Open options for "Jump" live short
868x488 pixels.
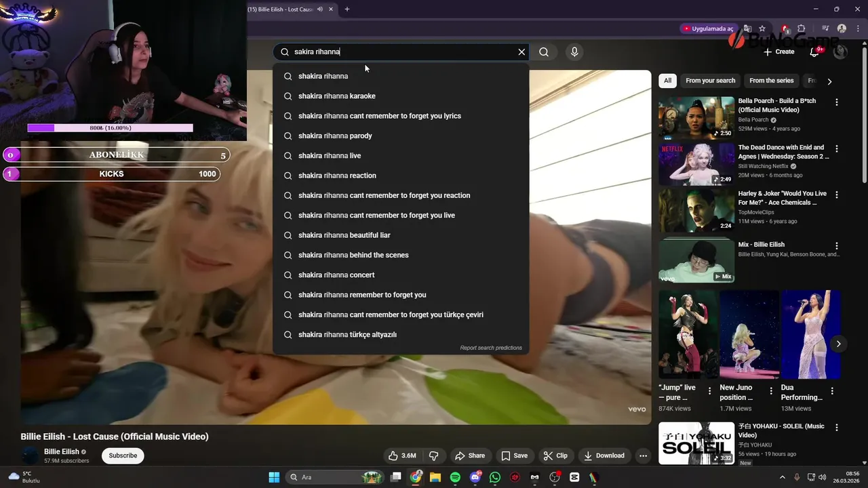point(710,391)
